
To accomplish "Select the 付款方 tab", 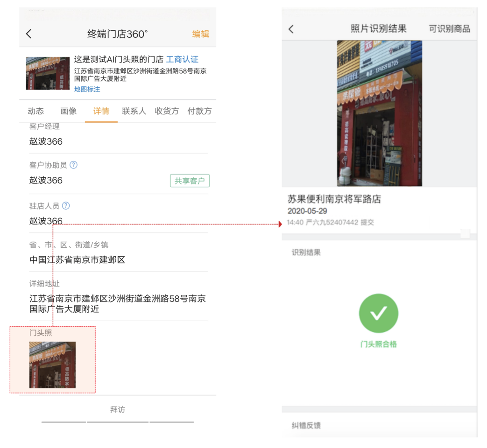I will click(x=199, y=111).
